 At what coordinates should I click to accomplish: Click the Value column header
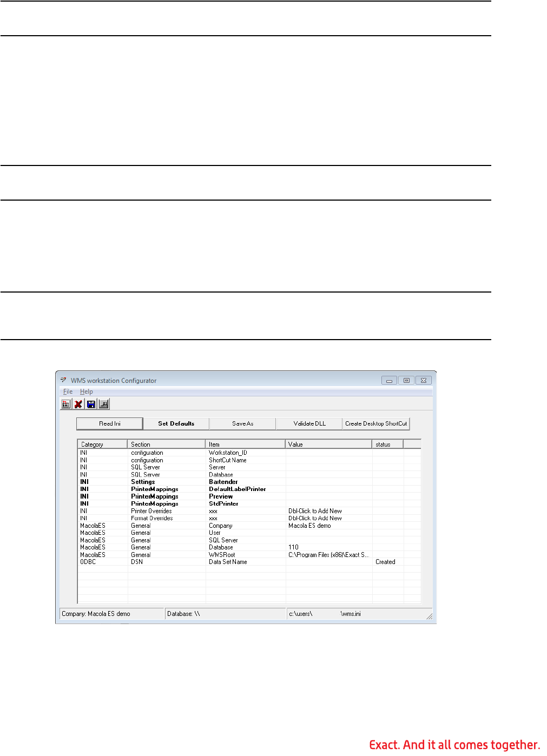tap(328, 445)
